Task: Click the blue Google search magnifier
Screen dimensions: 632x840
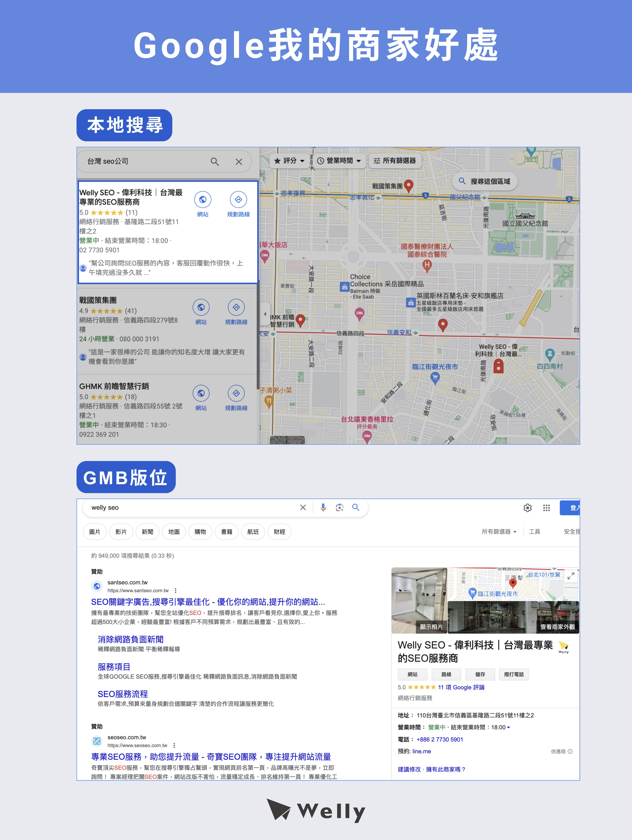Action: tap(355, 507)
